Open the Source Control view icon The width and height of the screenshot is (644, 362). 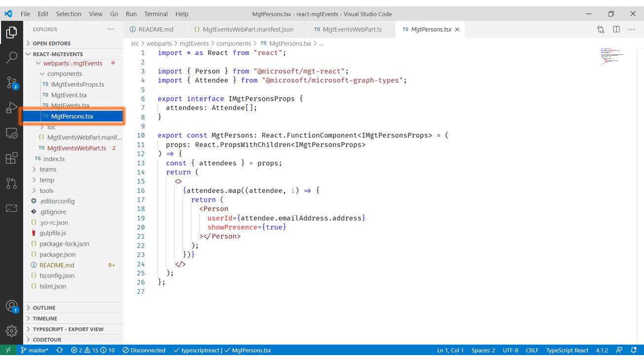tap(11, 82)
